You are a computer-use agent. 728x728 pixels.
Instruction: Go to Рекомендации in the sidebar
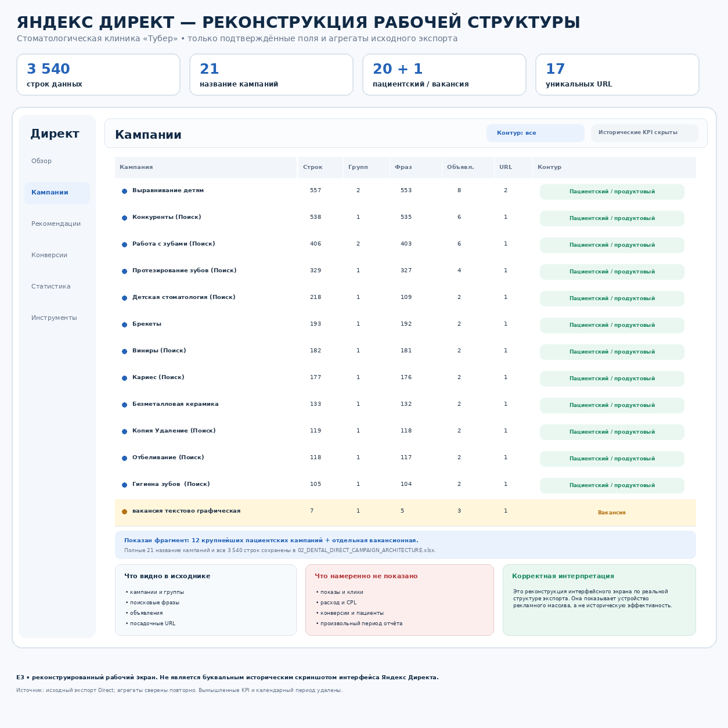pos(57,224)
